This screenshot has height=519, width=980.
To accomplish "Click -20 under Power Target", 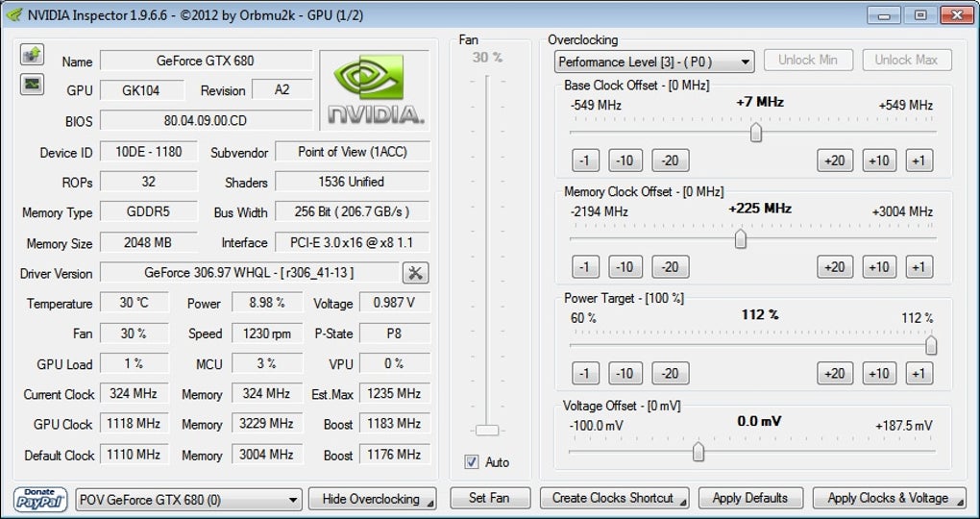I will pyautogui.click(x=670, y=373).
